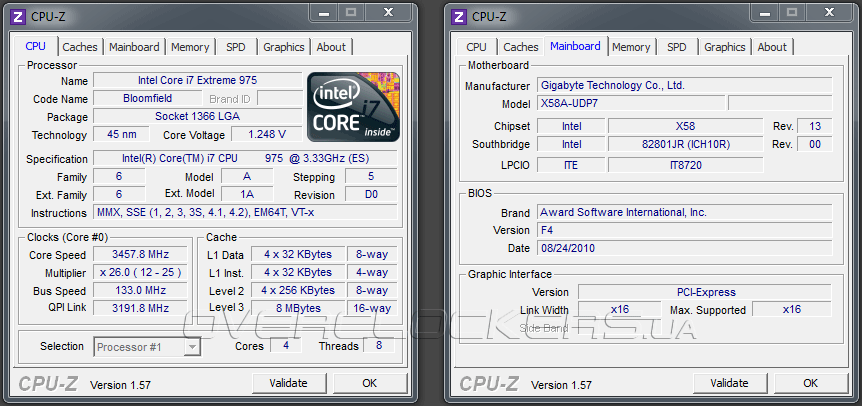Click the Revision value D0
862x406 pixels.
point(371,194)
